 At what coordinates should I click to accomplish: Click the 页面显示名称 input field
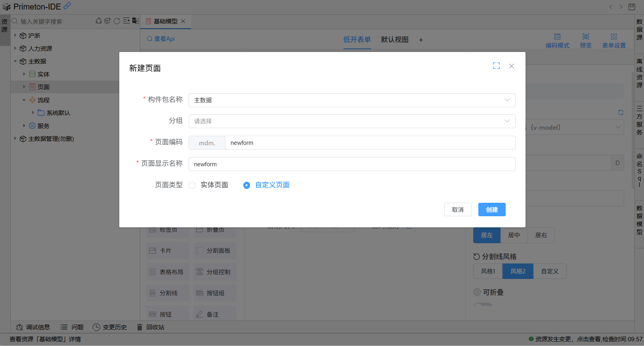(x=352, y=164)
